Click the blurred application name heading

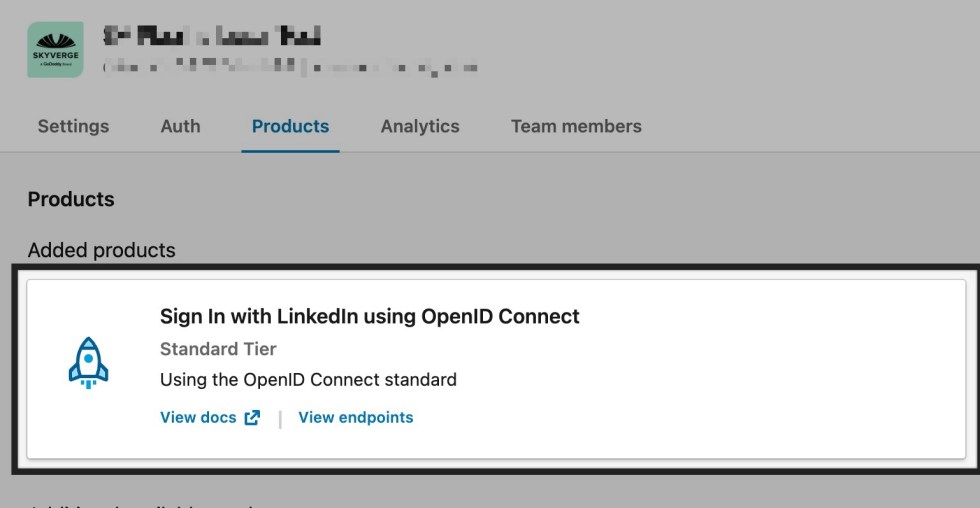pos(212,36)
